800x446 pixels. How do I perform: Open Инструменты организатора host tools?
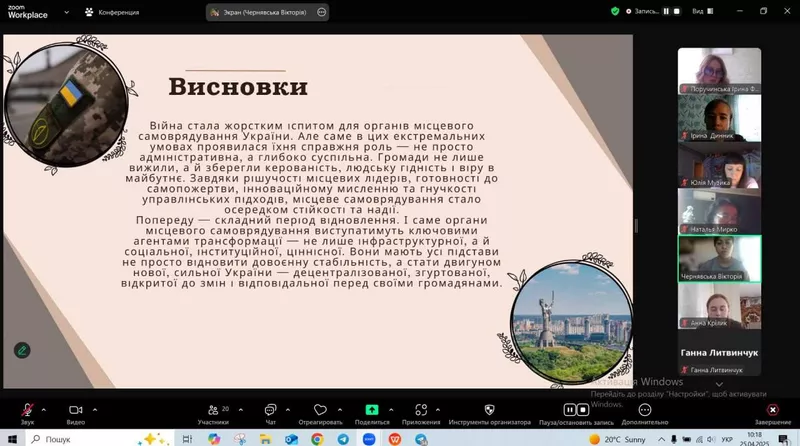coord(489,413)
